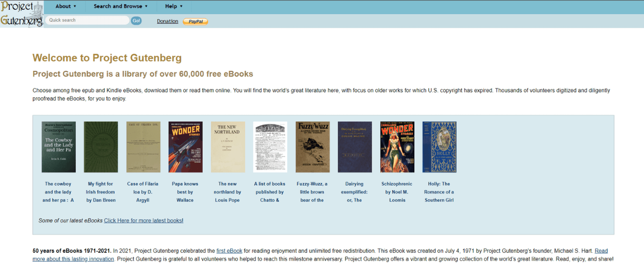Open The Cowboy and the Lady cover
644x274 pixels.
(x=58, y=147)
